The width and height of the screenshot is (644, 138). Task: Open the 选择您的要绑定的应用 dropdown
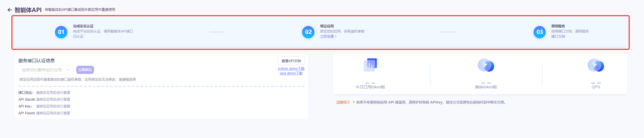click(x=43, y=70)
